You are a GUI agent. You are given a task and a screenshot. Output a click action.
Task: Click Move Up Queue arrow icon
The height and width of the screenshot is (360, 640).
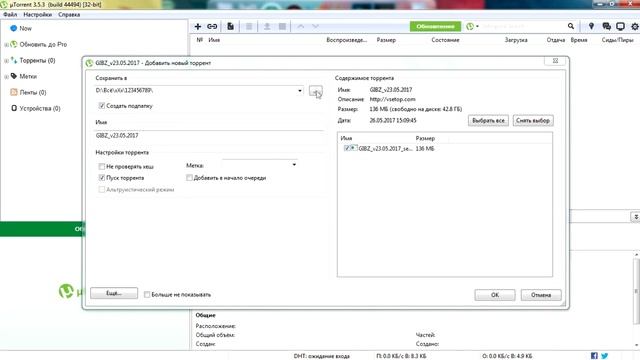click(x=301, y=27)
